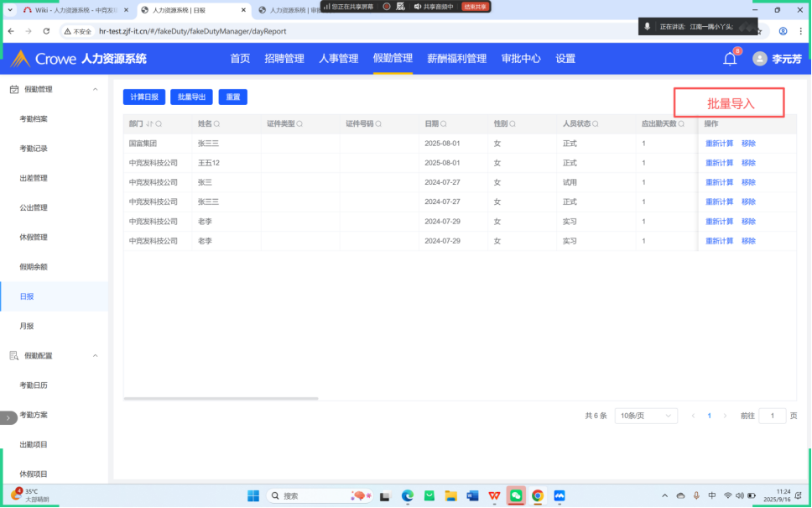812x508 pixels.
Task: Open File Explorer from taskbar
Action: tap(450, 496)
